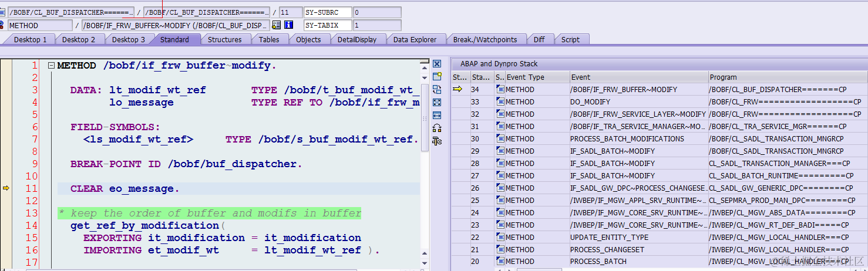Click the main program icon at top left
The height and width of the screenshot is (271, 868).
(3, 12)
